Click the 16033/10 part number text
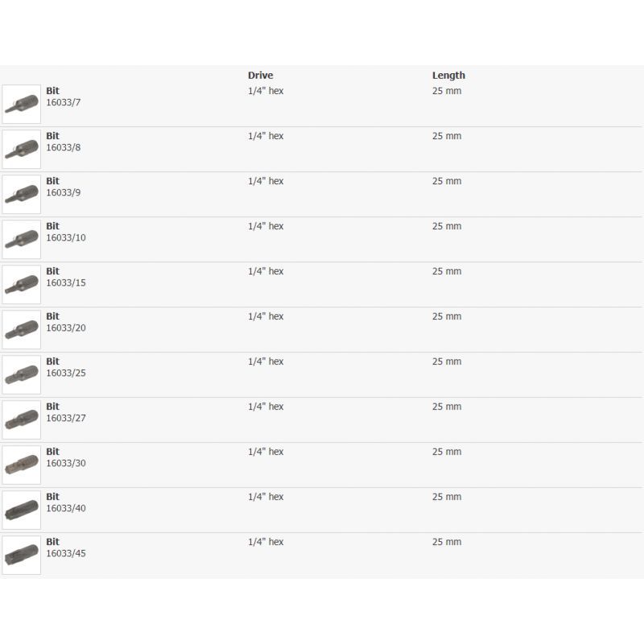This screenshot has width=644, height=644. point(66,238)
